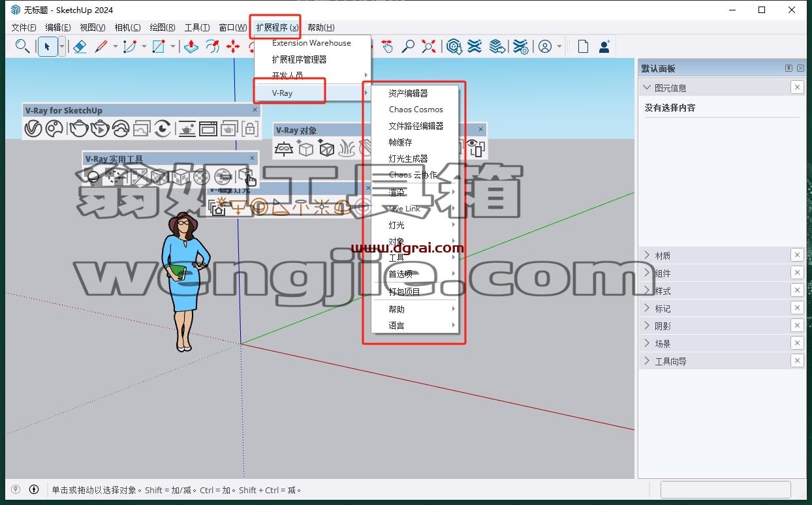Open 语言 submenu in V-Ray menu

(x=415, y=326)
